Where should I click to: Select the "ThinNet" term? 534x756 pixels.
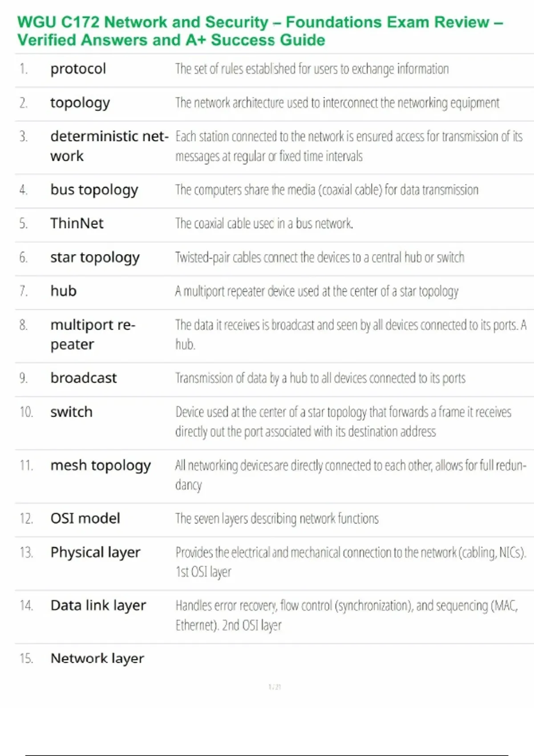[x=77, y=223]
